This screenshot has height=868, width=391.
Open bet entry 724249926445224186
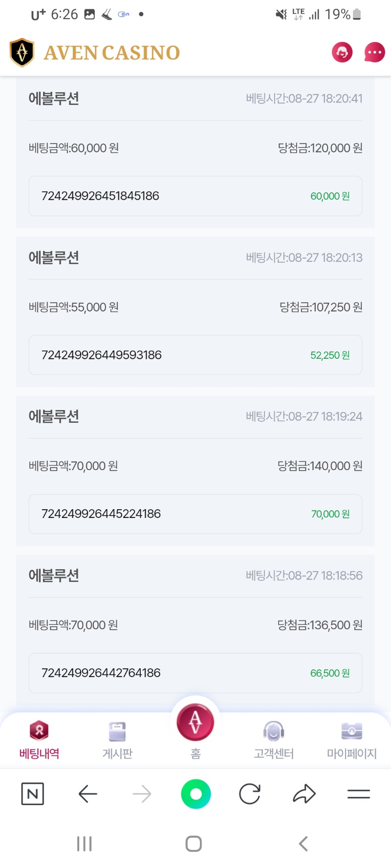click(195, 514)
